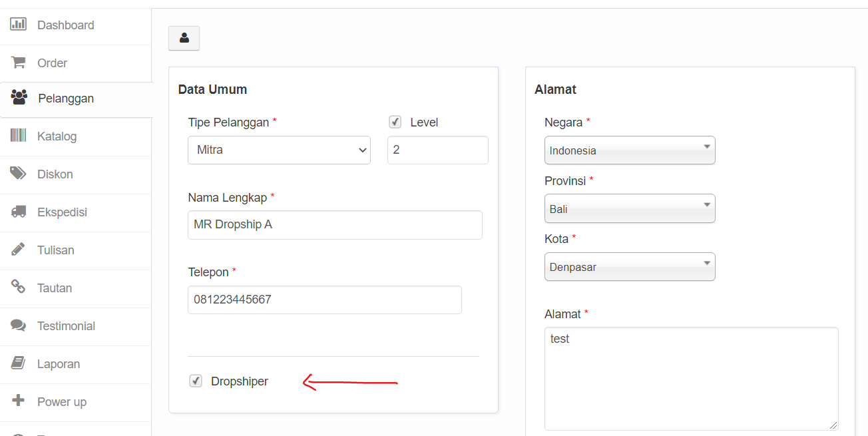868x436 pixels.
Task: Open Power up menu item
Action: pyautogui.click(x=75, y=402)
